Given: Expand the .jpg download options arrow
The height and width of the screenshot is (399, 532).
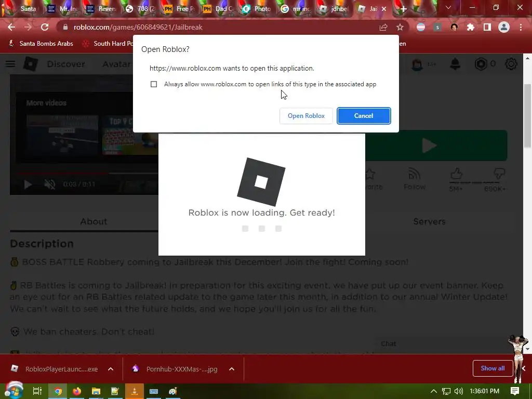Looking at the screenshot, I should click(x=232, y=369).
